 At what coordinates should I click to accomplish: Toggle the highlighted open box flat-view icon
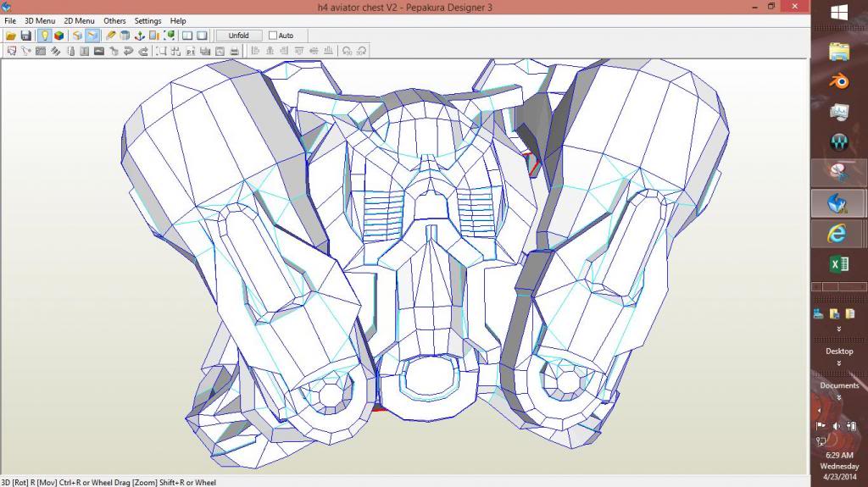[92, 36]
